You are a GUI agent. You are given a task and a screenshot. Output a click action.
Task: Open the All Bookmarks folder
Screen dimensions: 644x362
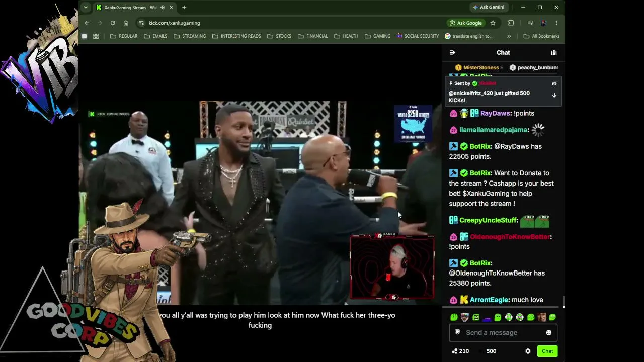pyautogui.click(x=541, y=36)
